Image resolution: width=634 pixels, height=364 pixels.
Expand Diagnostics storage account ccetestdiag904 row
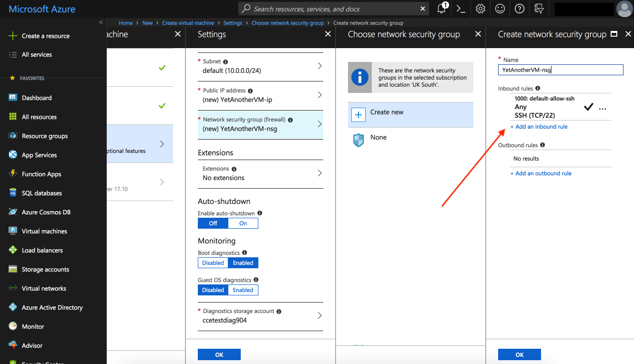[x=260, y=316]
